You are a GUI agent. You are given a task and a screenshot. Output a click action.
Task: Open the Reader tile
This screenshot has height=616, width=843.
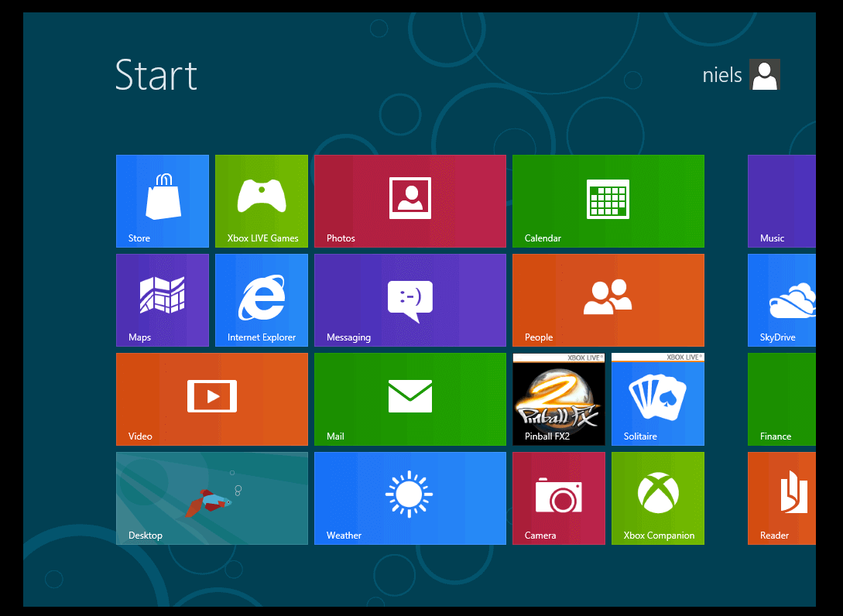coord(782,498)
